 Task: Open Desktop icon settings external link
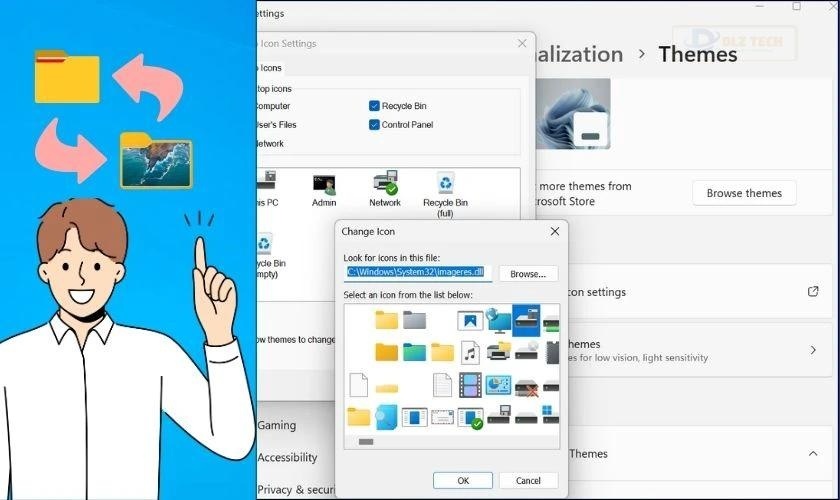tap(812, 292)
